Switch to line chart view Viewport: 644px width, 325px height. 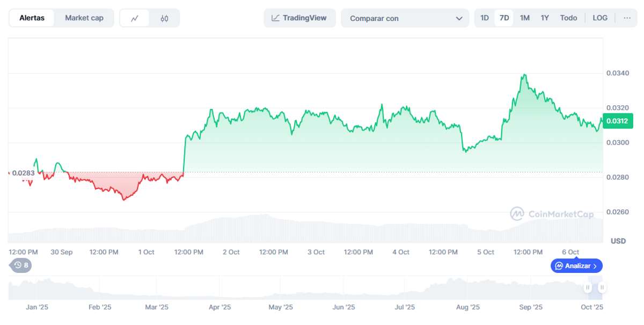coord(135,18)
